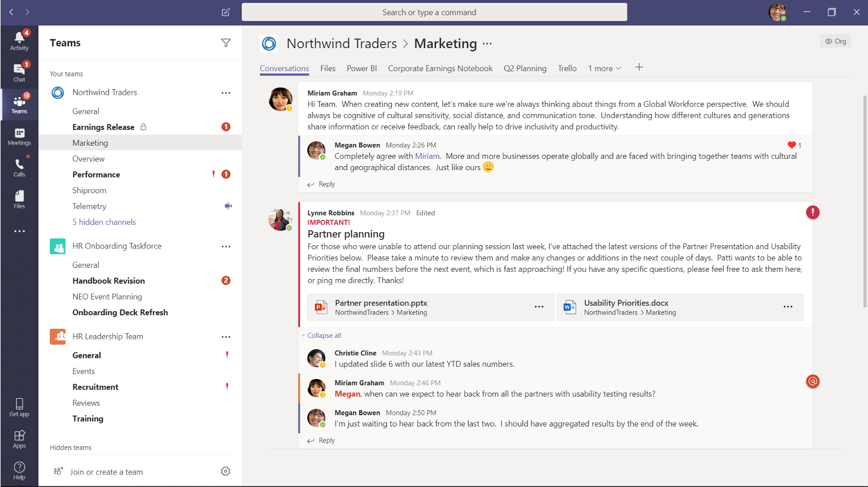Reply to Miriam Graham's conversation
The image size is (868, 487).
[x=321, y=184]
